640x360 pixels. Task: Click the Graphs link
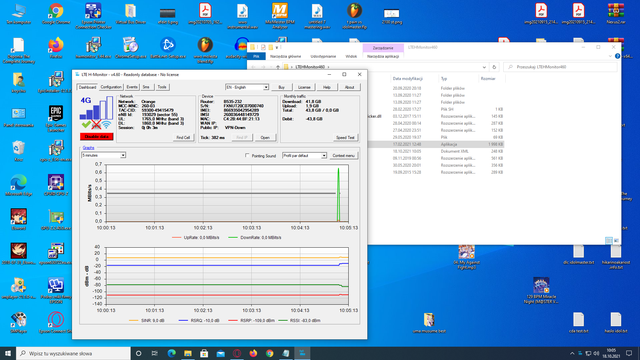tap(89, 148)
